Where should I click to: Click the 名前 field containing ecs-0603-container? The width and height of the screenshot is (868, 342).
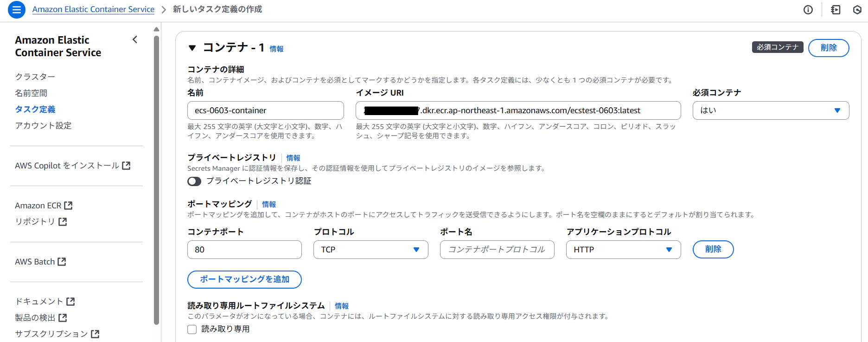[266, 110]
